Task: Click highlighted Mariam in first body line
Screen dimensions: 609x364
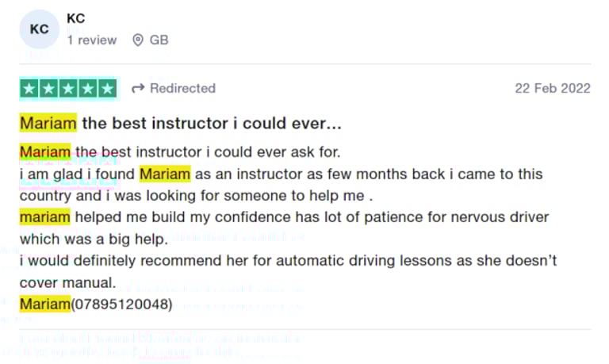Action: point(44,151)
